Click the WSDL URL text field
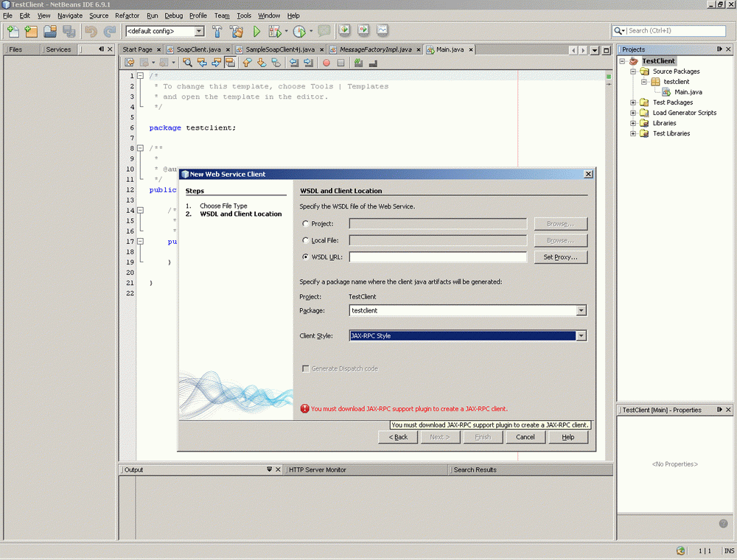The height and width of the screenshot is (560, 737). coord(438,257)
